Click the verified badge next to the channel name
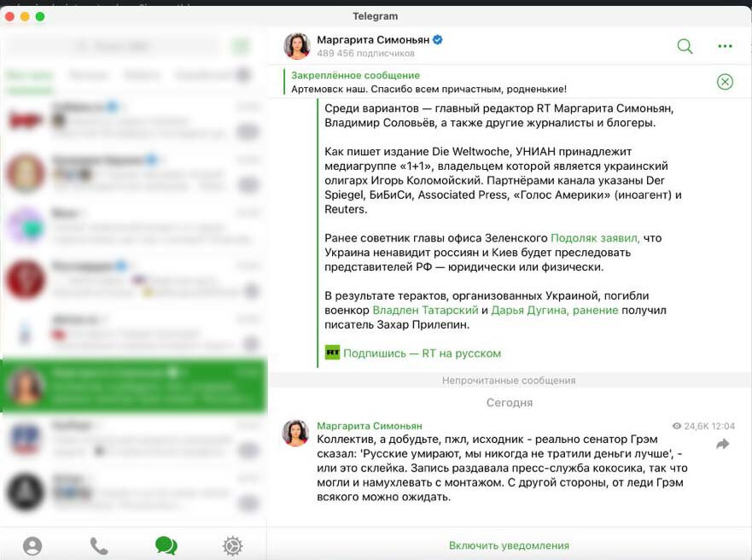 click(x=437, y=40)
